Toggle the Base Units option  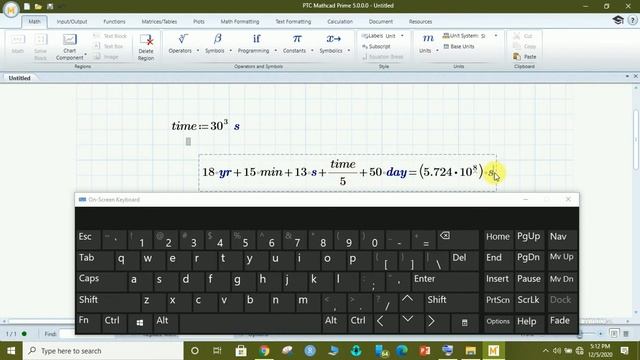pyautogui.click(x=459, y=47)
